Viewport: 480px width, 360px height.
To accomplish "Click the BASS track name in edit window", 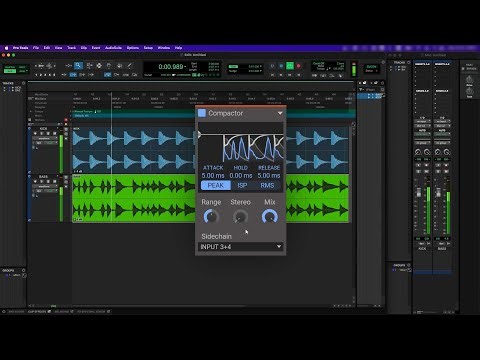I will pos(44,177).
